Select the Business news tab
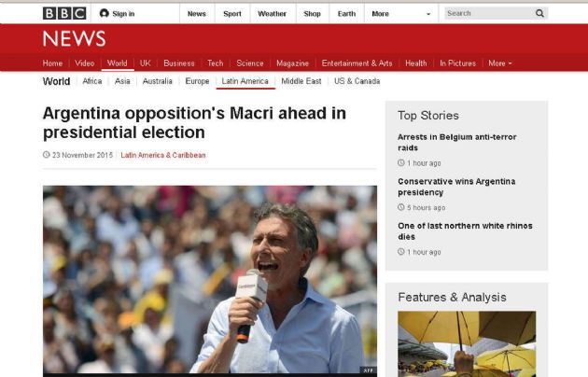 (x=179, y=63)
